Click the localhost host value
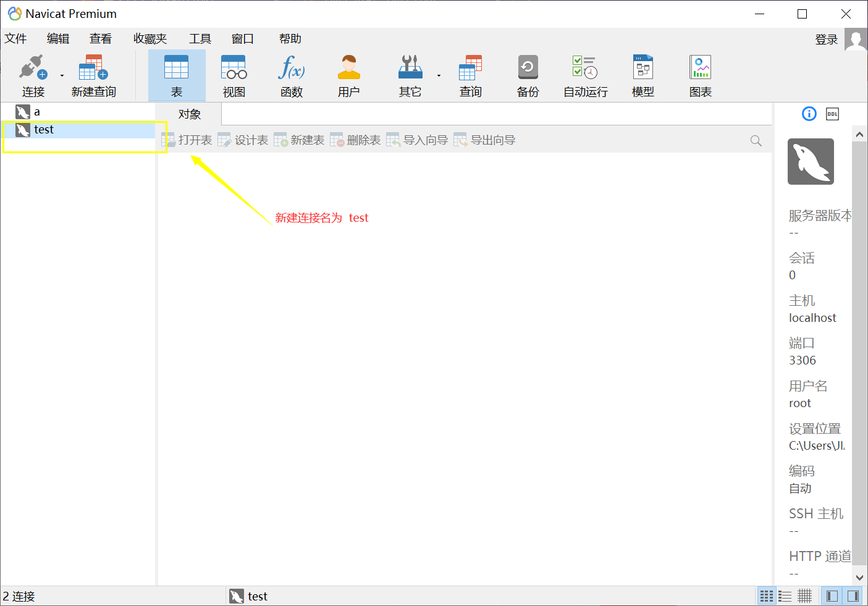Image resolution: width=868 pixels, height=606 pixels. click(812, 318)
